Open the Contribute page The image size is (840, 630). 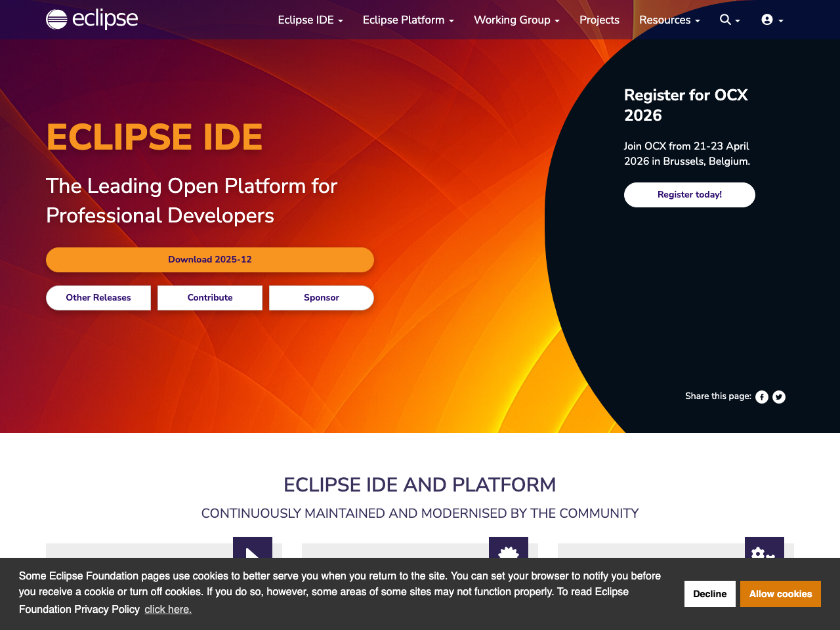pos(209,297)
